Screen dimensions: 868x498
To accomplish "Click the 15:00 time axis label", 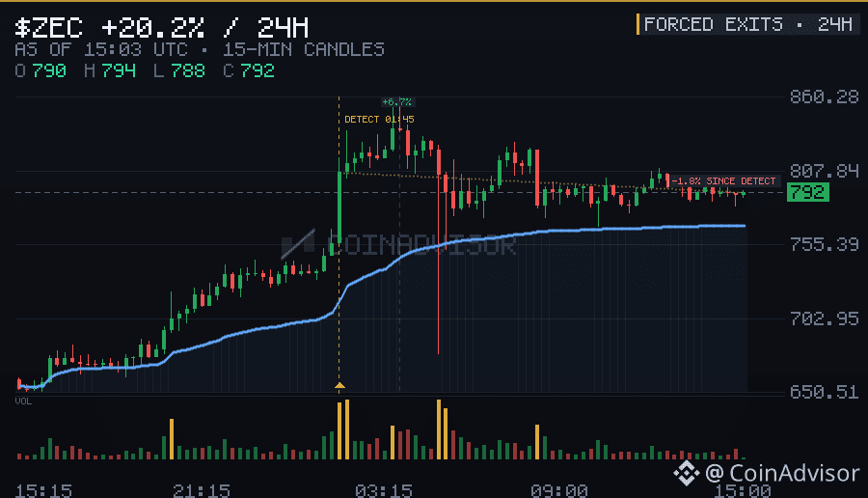I will pos(743,491).
